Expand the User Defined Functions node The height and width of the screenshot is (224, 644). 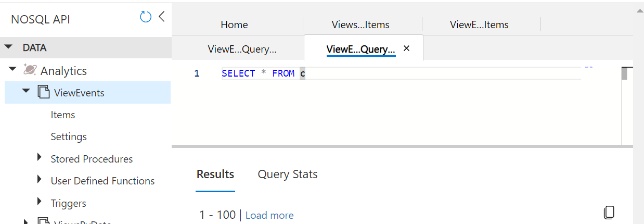point(40,180)
